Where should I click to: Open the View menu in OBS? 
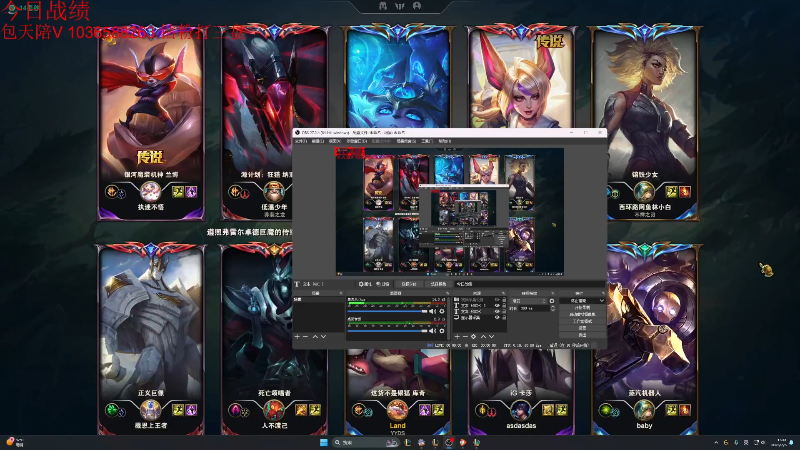pos(334,141)
